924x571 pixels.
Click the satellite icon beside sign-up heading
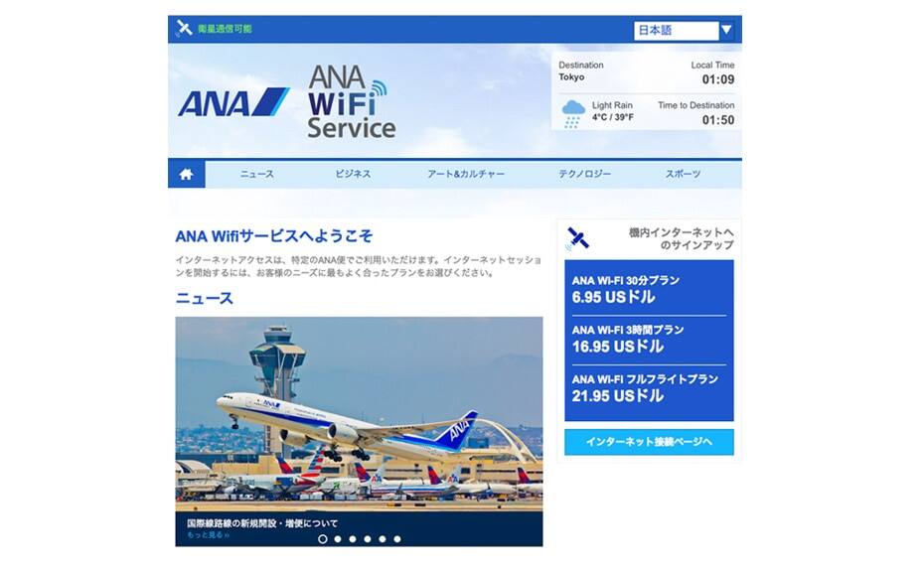click(x=577, y=238)
